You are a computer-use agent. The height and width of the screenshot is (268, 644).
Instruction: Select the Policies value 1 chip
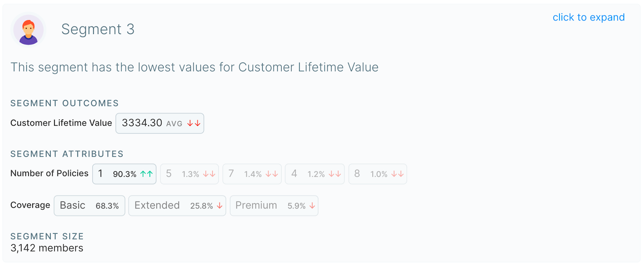(124, 174)
